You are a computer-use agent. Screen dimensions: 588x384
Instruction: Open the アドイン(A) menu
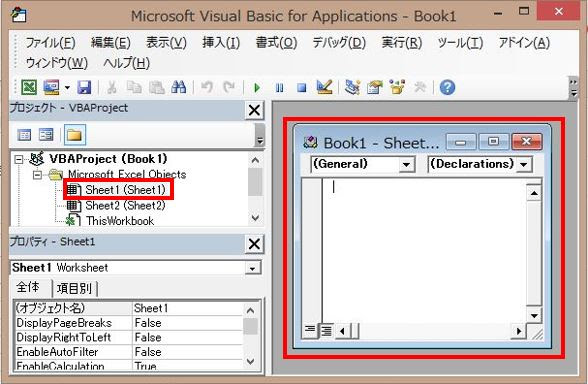[524, 42]
